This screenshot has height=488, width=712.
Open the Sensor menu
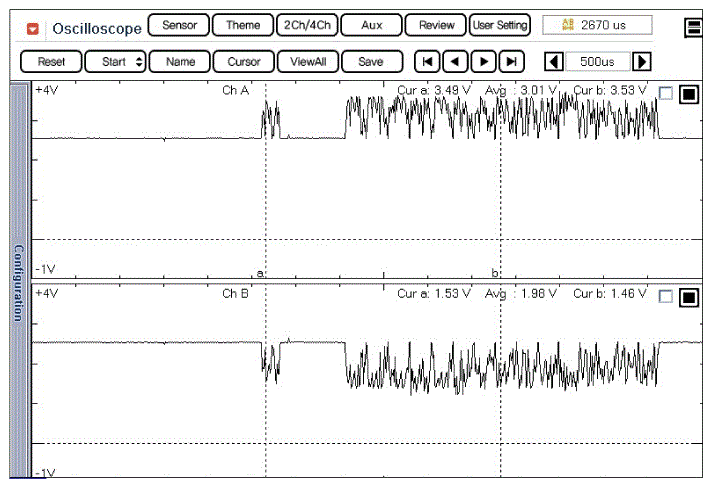pyautogui.click(x=179, y=25)
